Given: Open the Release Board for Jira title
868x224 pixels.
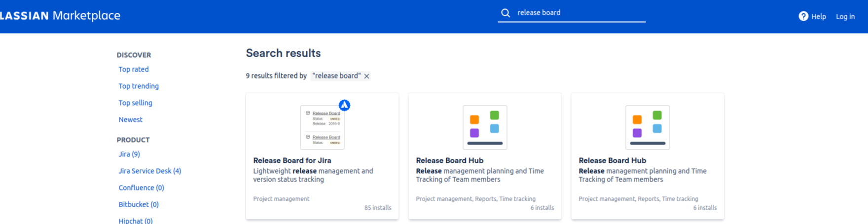Looking at the screenshot, I should point(292,160).
